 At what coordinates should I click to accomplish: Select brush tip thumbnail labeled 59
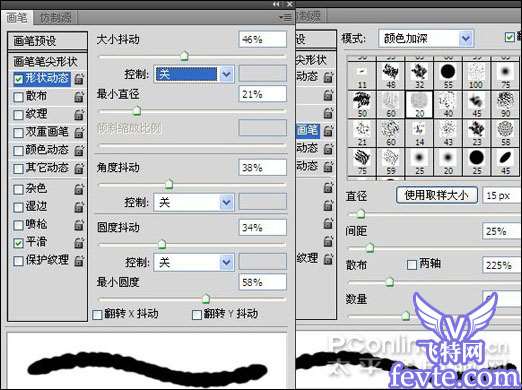[x=391, y=162]
